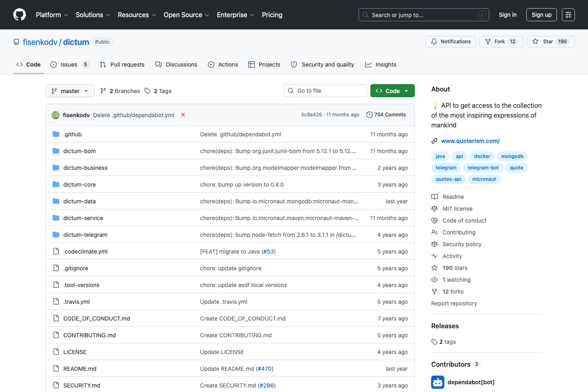Click the GitHub logo icon

pyautogui.click(x=20, y=15)
